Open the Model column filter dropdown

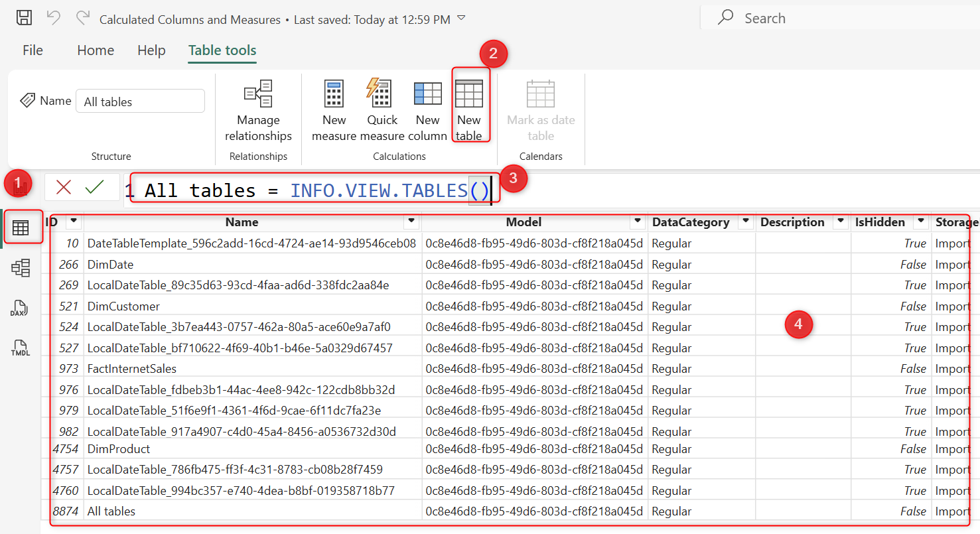pos(638,221)
